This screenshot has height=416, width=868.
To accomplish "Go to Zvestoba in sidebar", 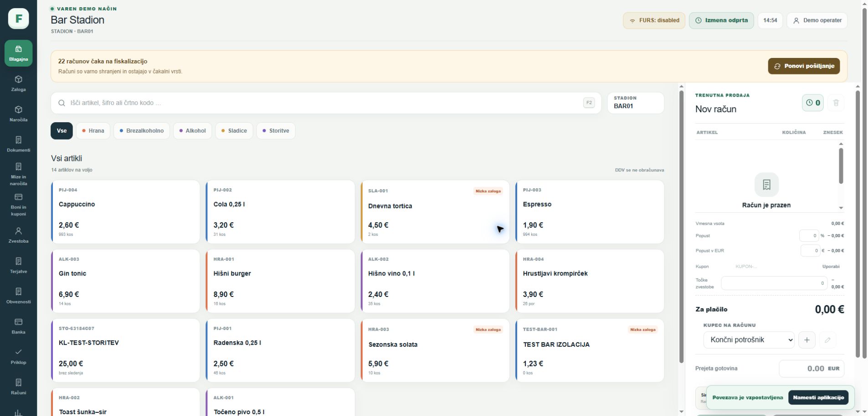I will (x=19, y=235).
